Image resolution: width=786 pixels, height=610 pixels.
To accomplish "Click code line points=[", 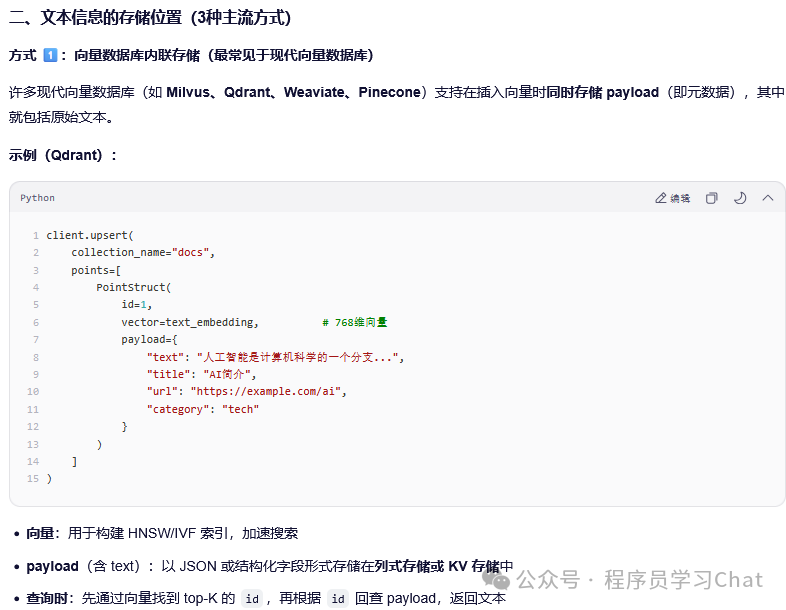I will point(96,270).
